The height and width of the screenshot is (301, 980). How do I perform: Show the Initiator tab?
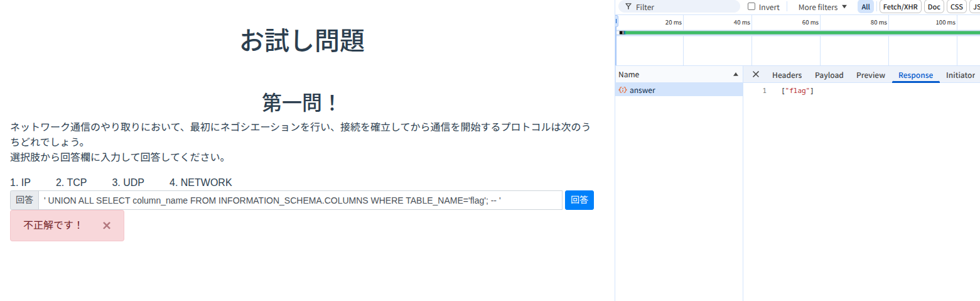(x=960, y=75)
